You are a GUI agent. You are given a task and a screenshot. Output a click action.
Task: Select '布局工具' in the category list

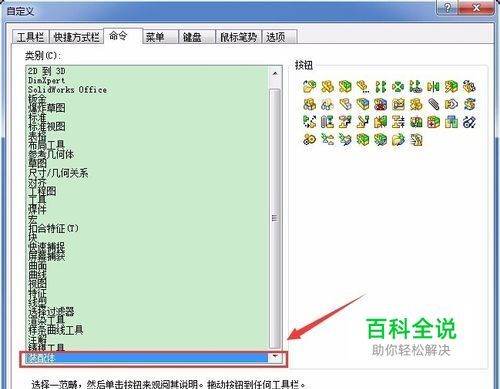click(46, 145)
